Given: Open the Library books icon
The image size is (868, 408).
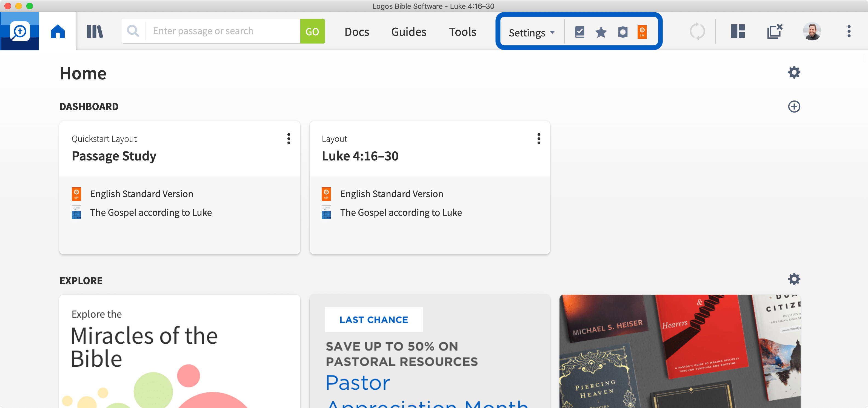Looking at the screenshot, I should [95, 31].
